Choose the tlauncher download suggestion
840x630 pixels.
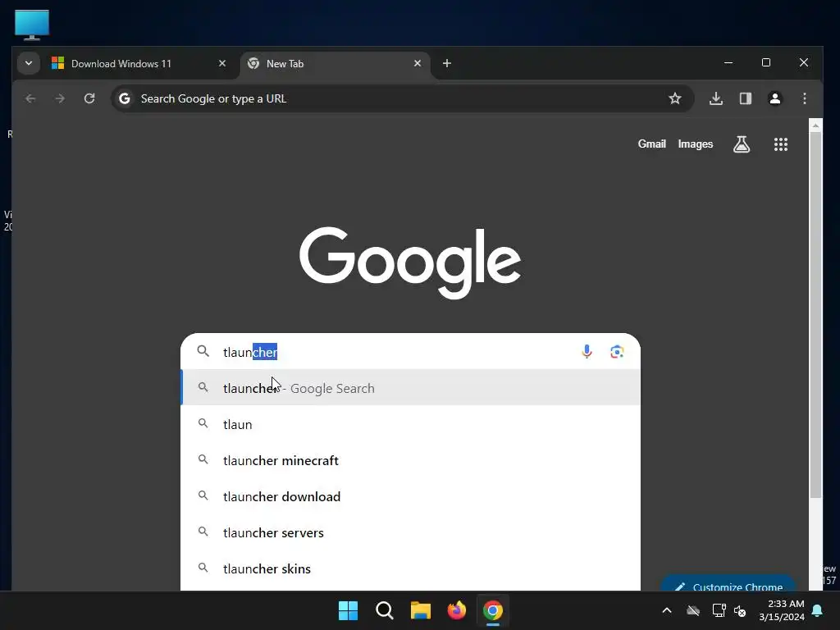click(x=410, y=496)
